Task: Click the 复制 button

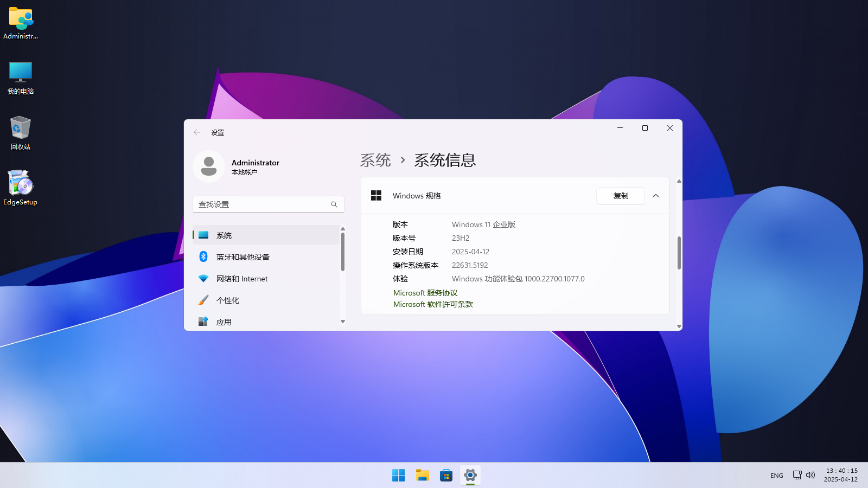Action: coord(621,196)
